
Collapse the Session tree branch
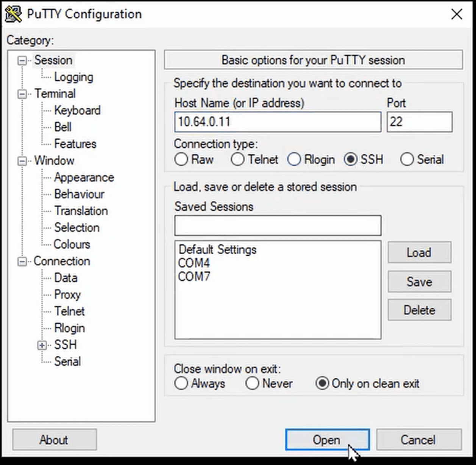(22, 60)
